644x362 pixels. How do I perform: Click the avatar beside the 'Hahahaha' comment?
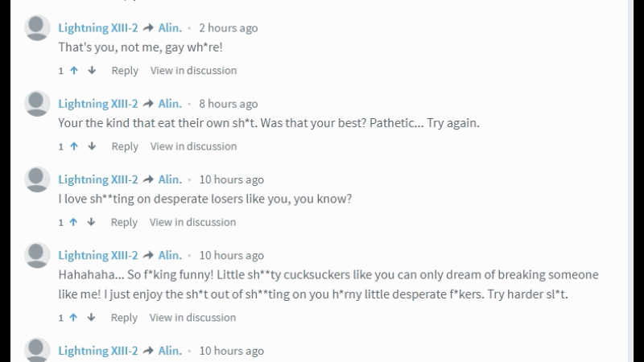[x=38, y=255]
